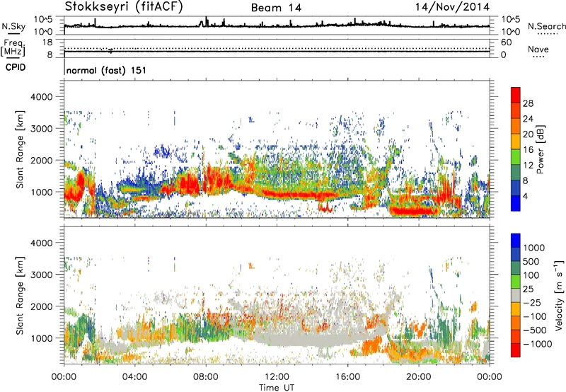Click the "-100" label on Velocity color bar
This screenshot has height=392, width=566.
pos(535,316)
